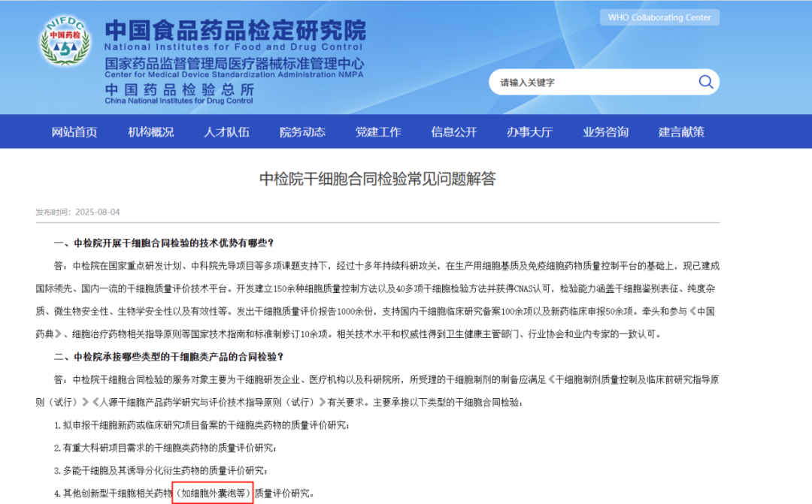
Task: Click the 国家药品监督管理局医疗器械标准管理中心 heading
Action: 234,64
